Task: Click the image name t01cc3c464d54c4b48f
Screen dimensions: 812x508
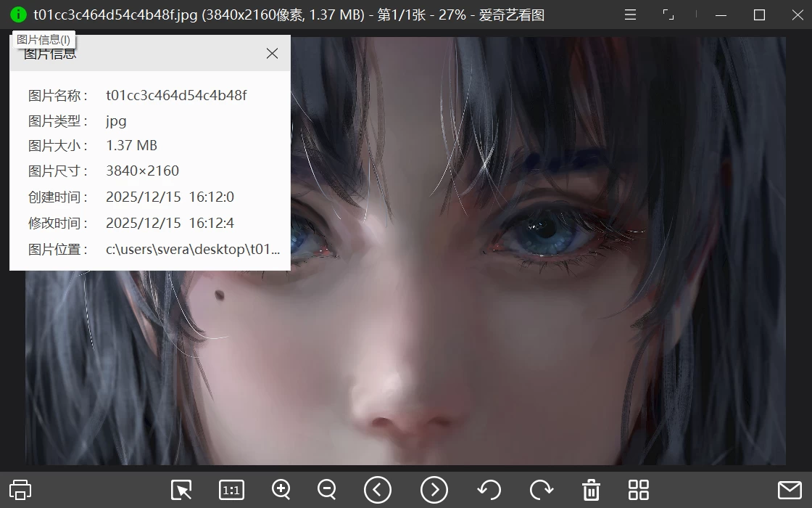Action: [176, 95]
